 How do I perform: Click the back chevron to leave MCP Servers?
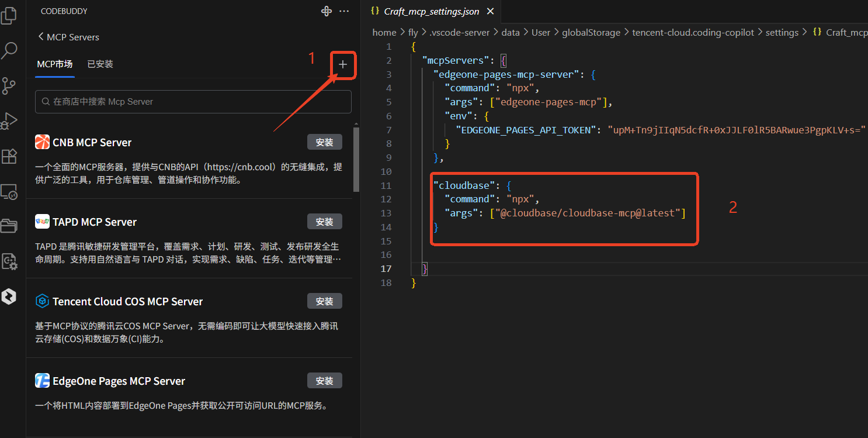[40, 37]
